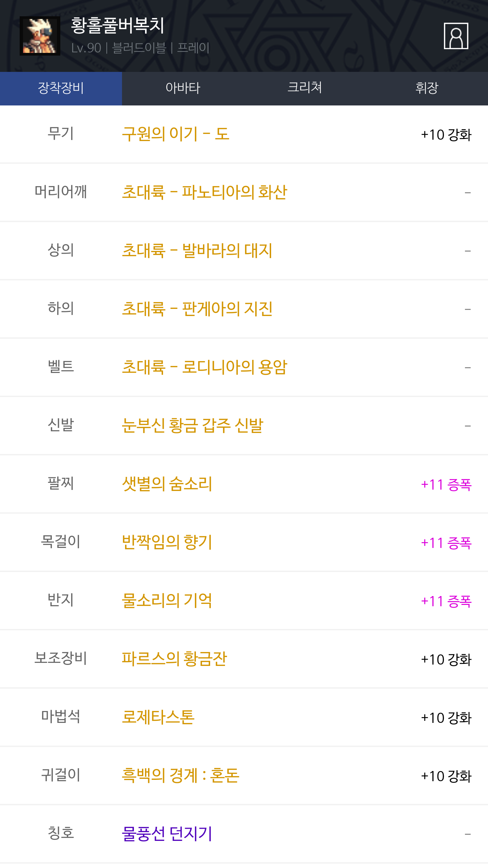Image resolution: width=488 pixels, height=868 pixels.
Task: Open 파르스의 황금잔 sub equipment
Action: pyautogui.click(x=174, y=659)
